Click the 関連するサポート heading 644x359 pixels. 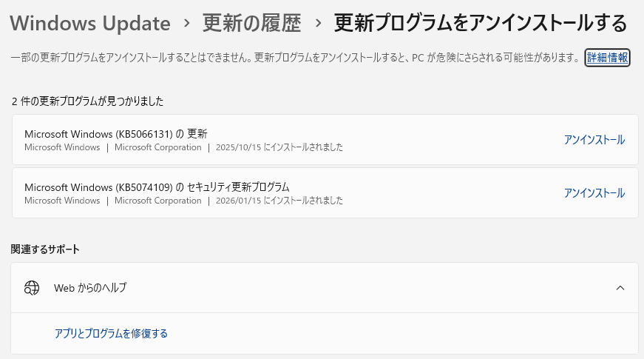(45, 249)
